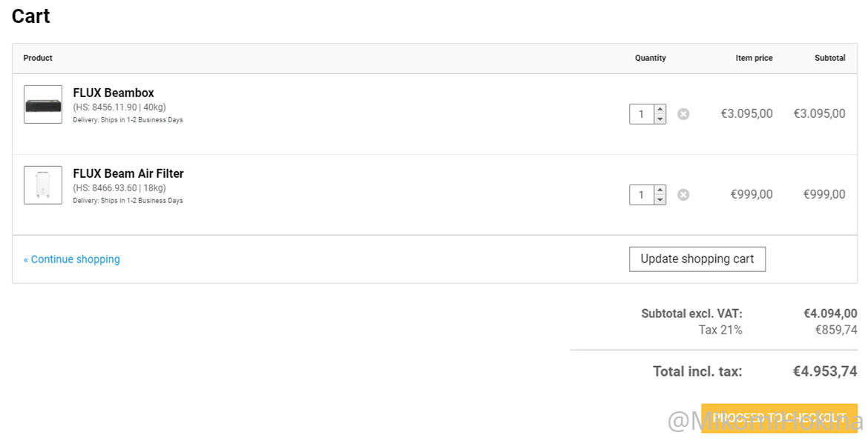The width and height of the screenshot is (868, 441).
Task: Open the FLUX Beam Air Filter title
Action: click(x=128, y=173)
